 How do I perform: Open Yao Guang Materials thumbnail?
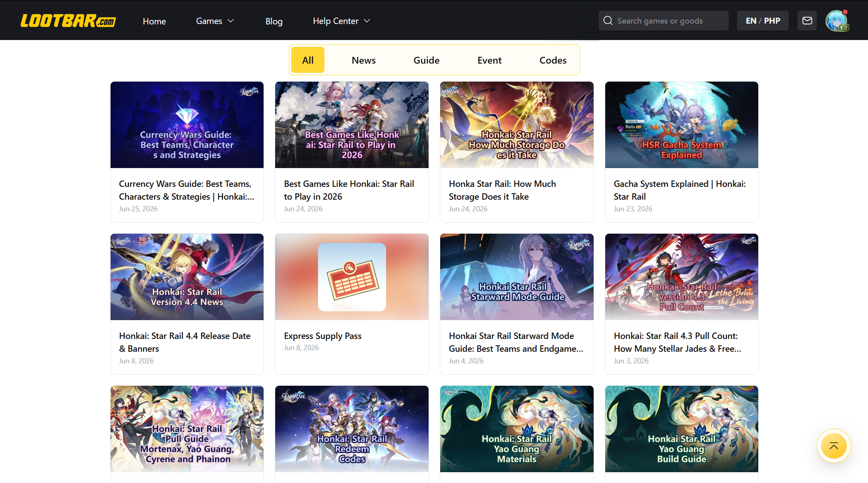point(517,429)
